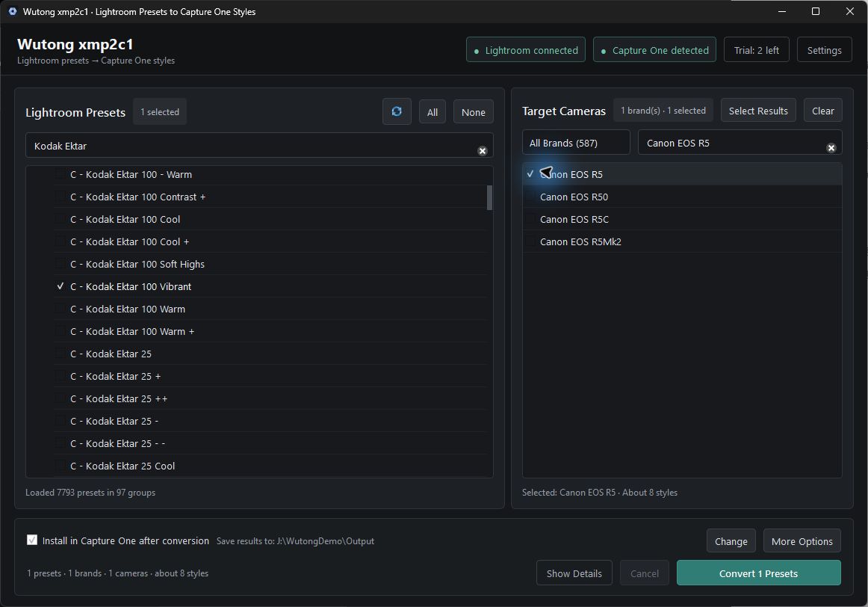
Task: Check C - Kodak Ektar 25 Cool preset
Action: (61, 466)
